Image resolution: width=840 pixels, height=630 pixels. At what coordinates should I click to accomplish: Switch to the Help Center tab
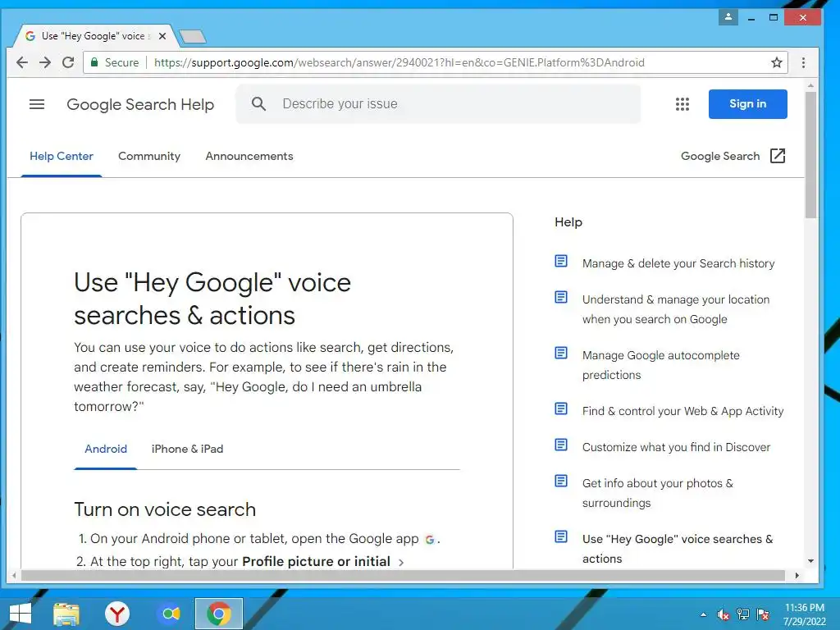point(62,157)
